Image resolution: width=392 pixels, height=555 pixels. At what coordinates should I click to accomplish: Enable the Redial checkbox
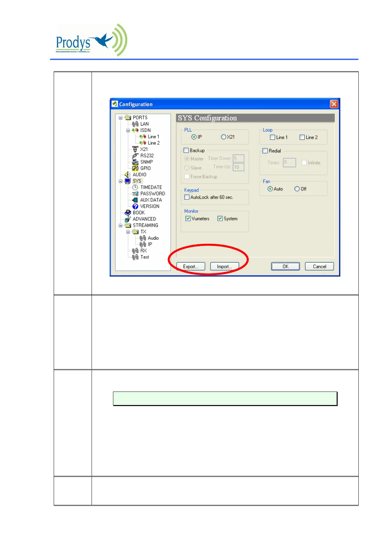coord(265,151)
